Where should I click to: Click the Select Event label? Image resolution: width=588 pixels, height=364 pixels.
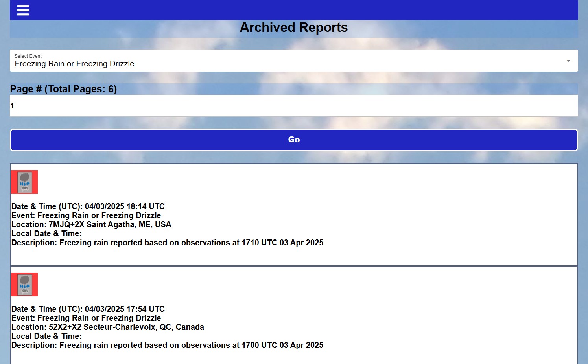28,56
